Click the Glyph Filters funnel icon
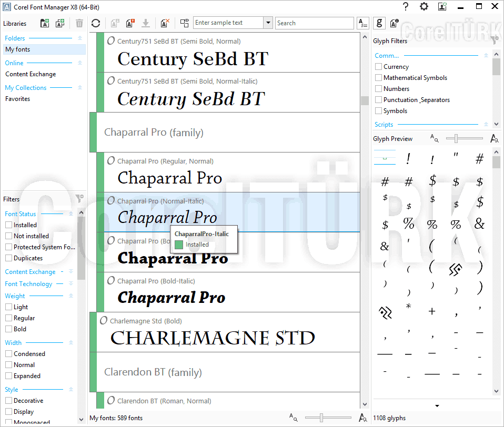The height and width of the screenshot is (427, 504). tap(496, 40)
